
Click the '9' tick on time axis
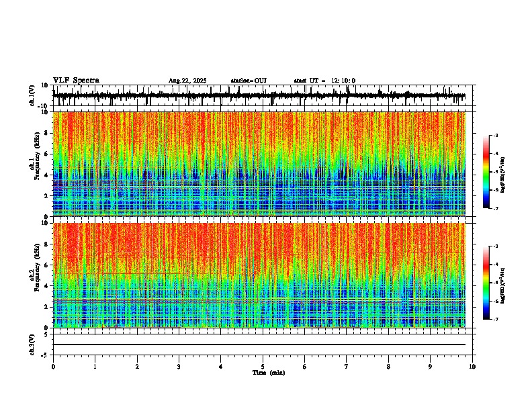pyautogui.click(x=430, y=367)
